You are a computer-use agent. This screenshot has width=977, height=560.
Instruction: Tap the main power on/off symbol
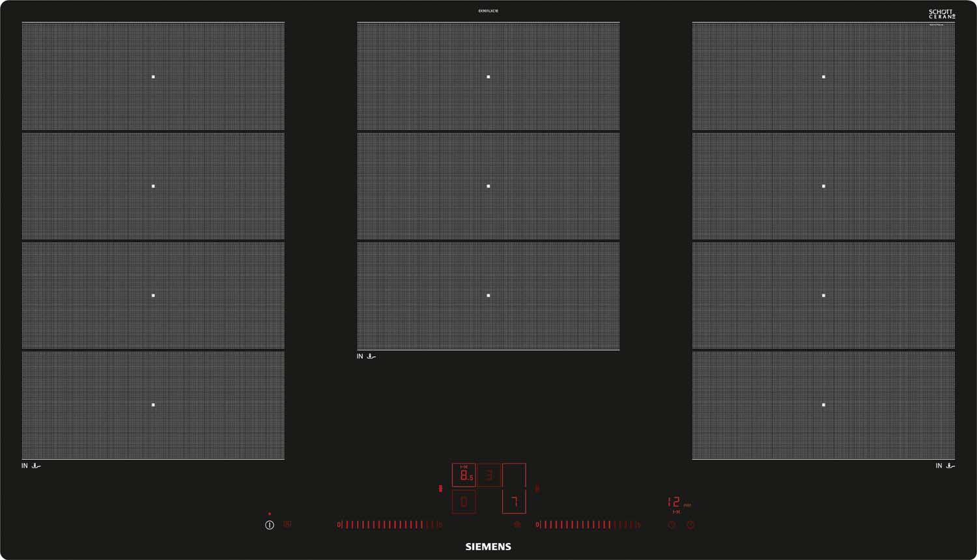tap(270, 525)
